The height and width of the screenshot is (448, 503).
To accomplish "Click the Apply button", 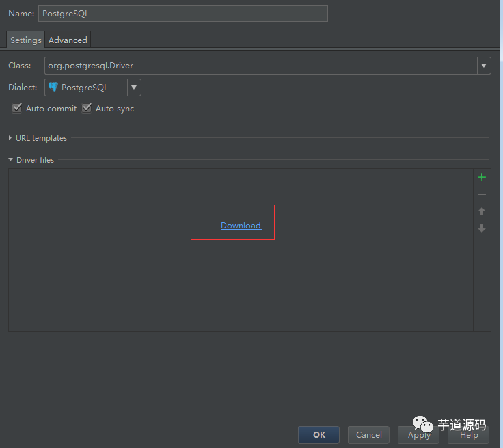I will [x=419, y=435].
